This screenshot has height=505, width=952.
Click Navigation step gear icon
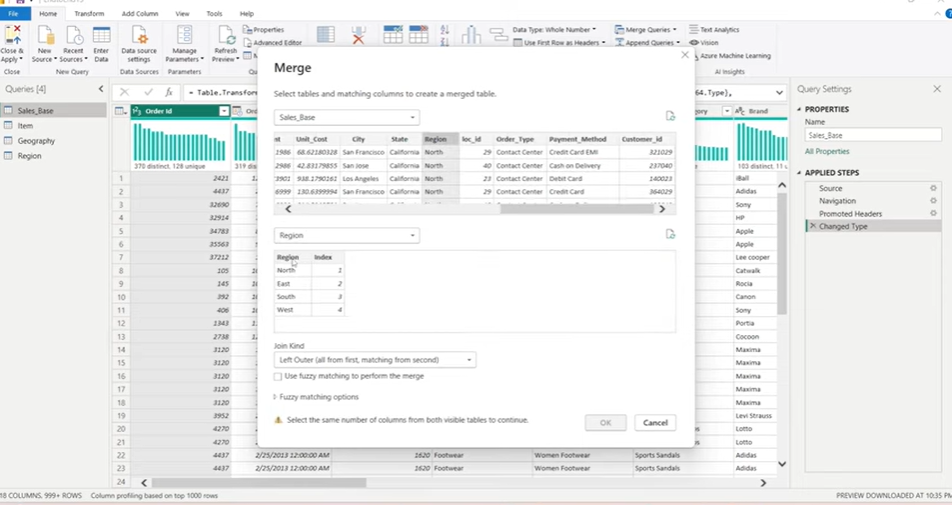point(933,200)
